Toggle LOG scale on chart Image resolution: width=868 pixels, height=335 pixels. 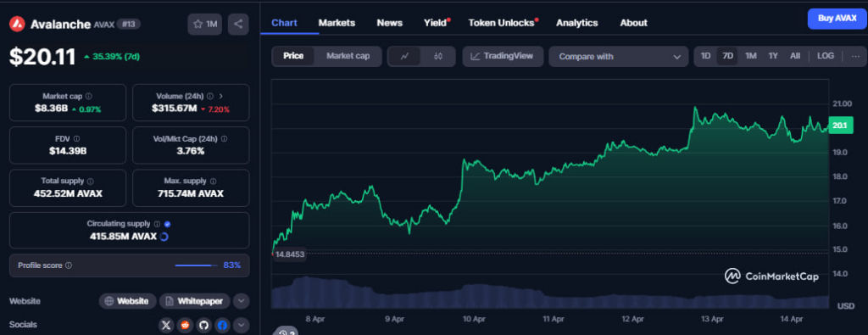[826, 56]
